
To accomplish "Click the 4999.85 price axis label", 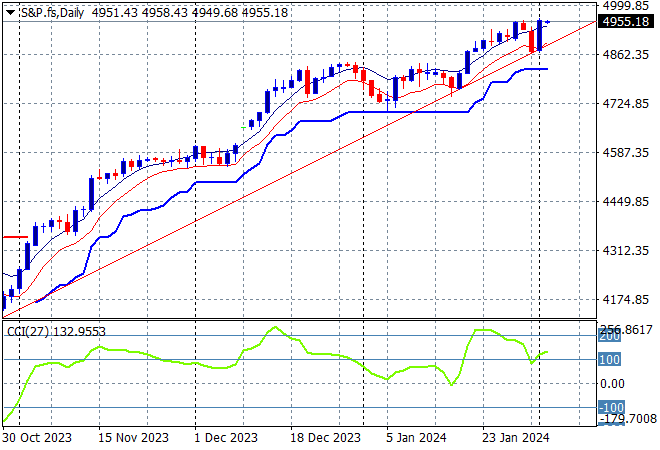I will (627, 6).
